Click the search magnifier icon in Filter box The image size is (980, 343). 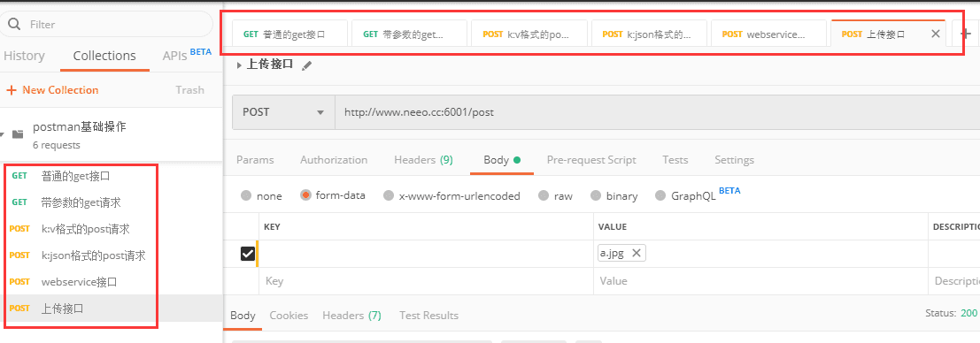point(13,25)
